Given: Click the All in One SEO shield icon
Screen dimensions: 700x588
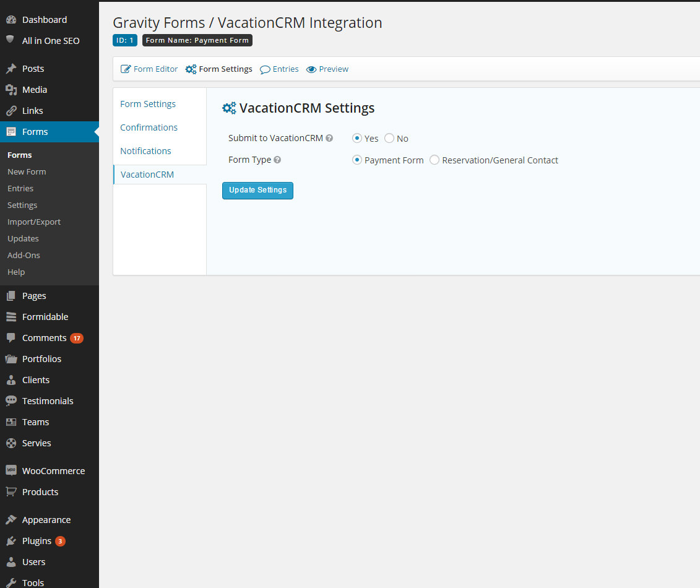Looking at the screenshot, I should tap(10, 39).
